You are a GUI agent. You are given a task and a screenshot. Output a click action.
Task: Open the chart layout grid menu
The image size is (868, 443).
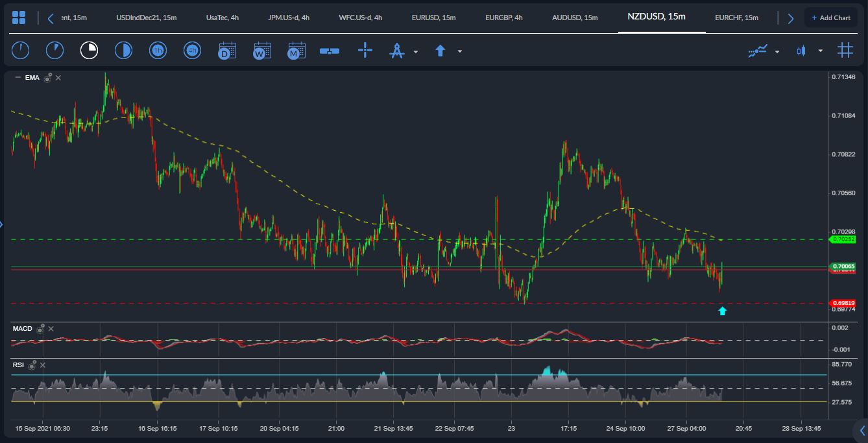19,18
